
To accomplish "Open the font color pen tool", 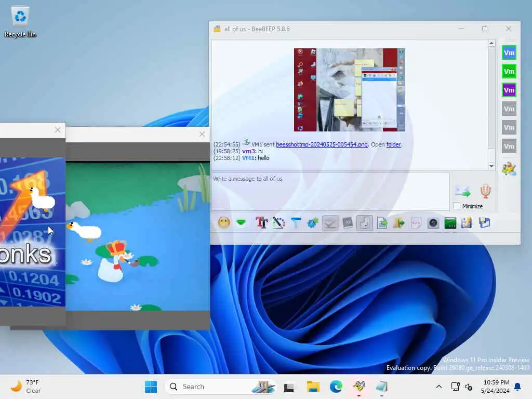I will pos(278,223).
